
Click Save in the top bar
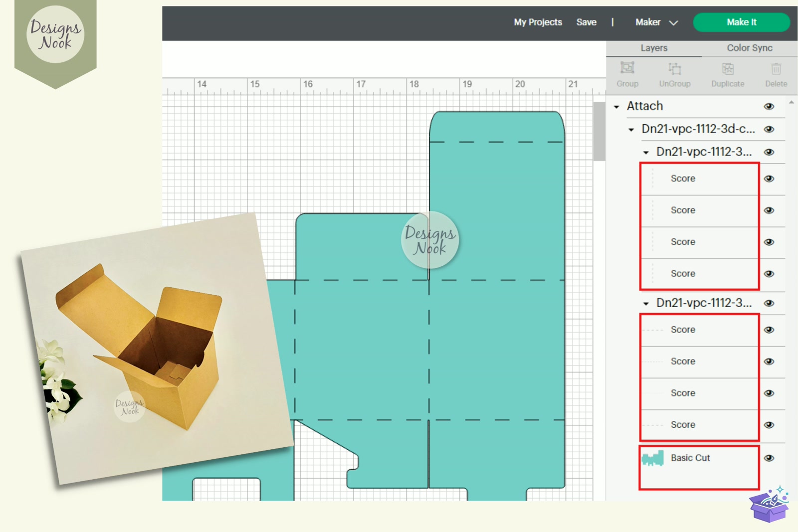coord(587,22)
